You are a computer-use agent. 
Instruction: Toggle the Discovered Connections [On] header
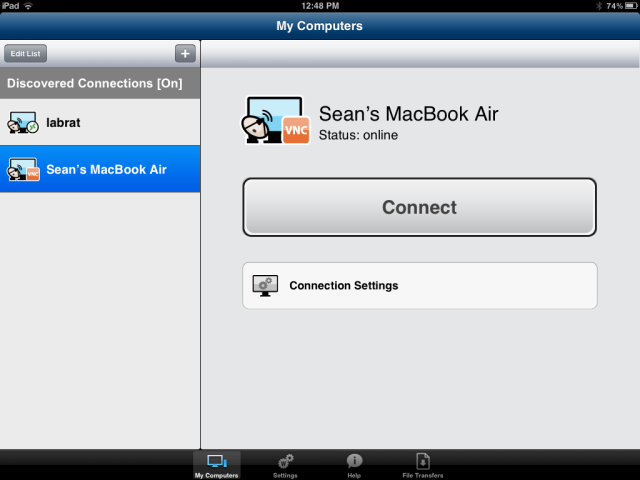tap(100, 83)
